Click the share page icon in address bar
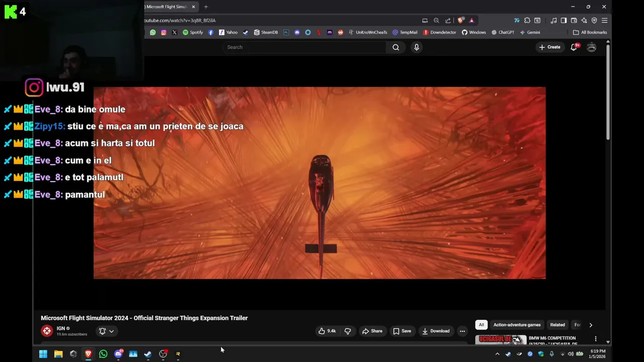644x362 pixels. [448, 21]
